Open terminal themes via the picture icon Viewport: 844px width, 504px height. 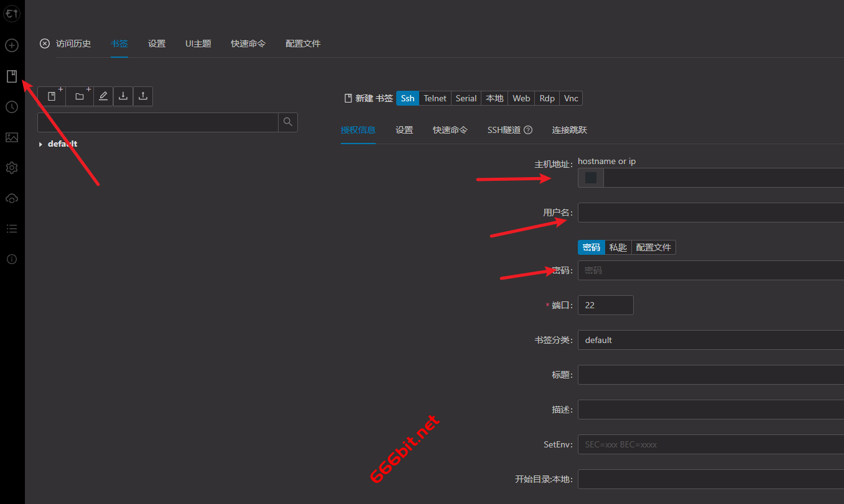pyautogui.click(x=12, y=137)
